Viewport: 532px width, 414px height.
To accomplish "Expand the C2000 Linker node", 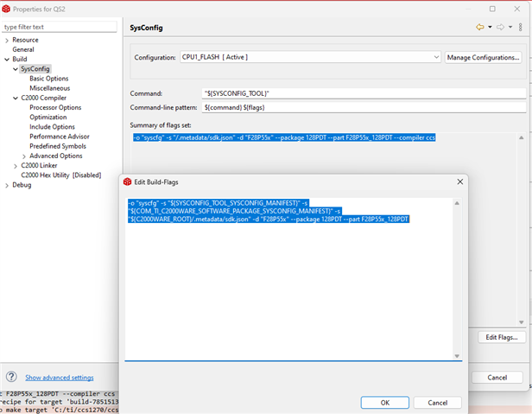I will 16,166.
